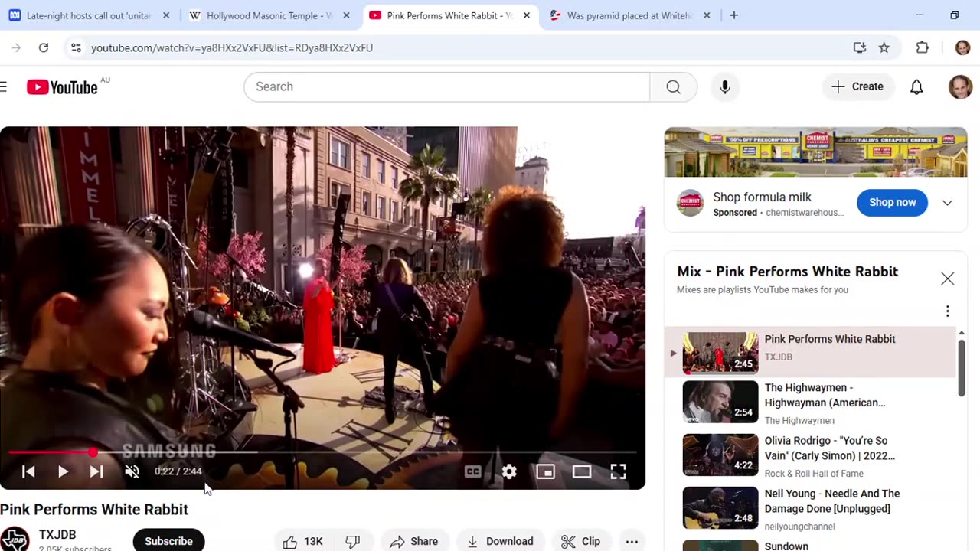Like the video with 13K likes
This screenshot has width=980, height=551.
click(x=303, y=541)
